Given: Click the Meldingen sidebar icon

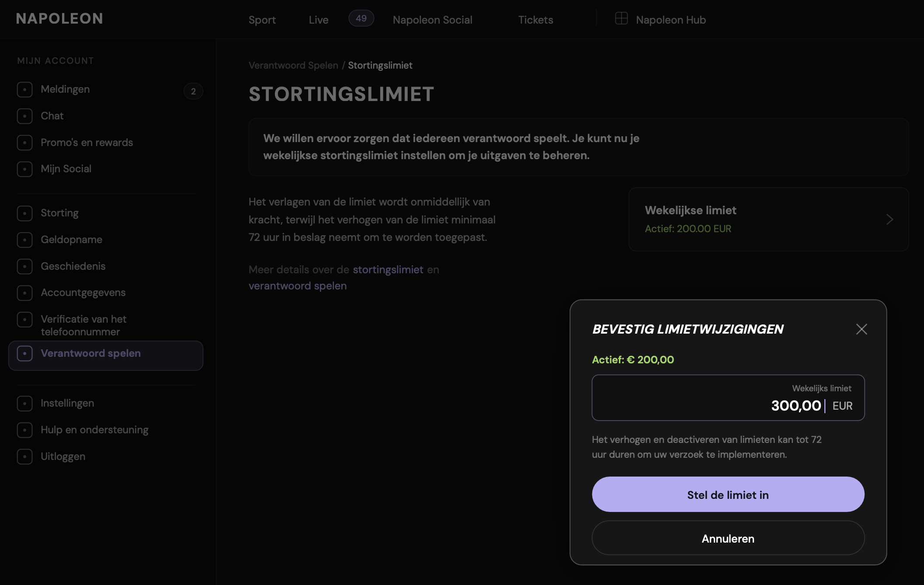Looking at the screenshot, I should point(24,90).
